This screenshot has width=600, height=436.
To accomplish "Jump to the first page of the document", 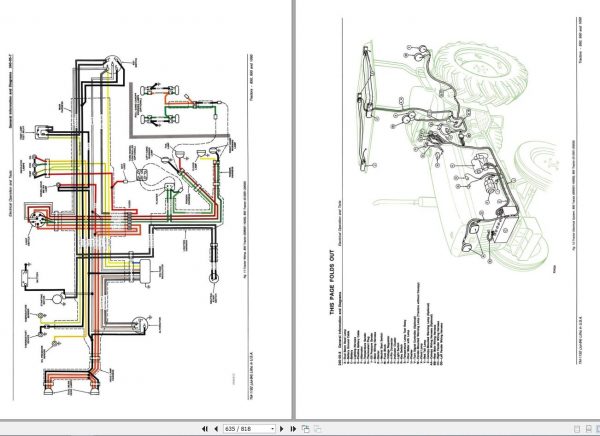I will click(x=204, y=429).
